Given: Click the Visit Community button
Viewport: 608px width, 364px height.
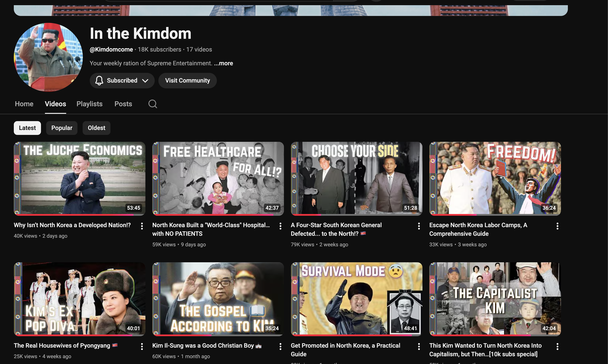Looking at the screenshot, I should pyautogui.click(x=187, y=80).
